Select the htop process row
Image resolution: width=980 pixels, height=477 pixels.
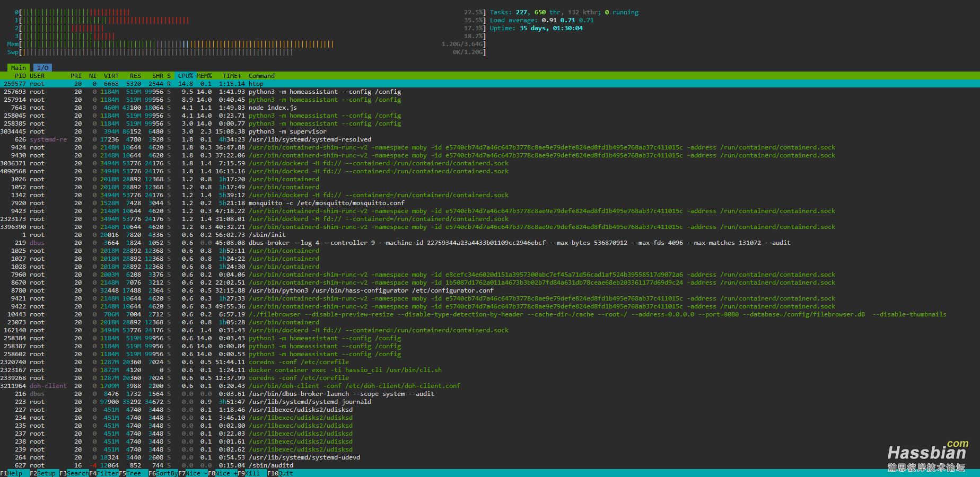[490, 84]
